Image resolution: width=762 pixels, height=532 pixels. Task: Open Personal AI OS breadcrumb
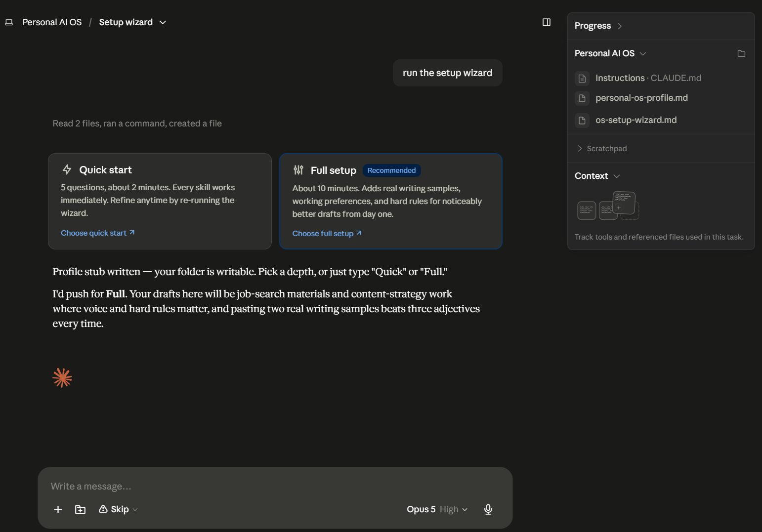pos(52,22)
